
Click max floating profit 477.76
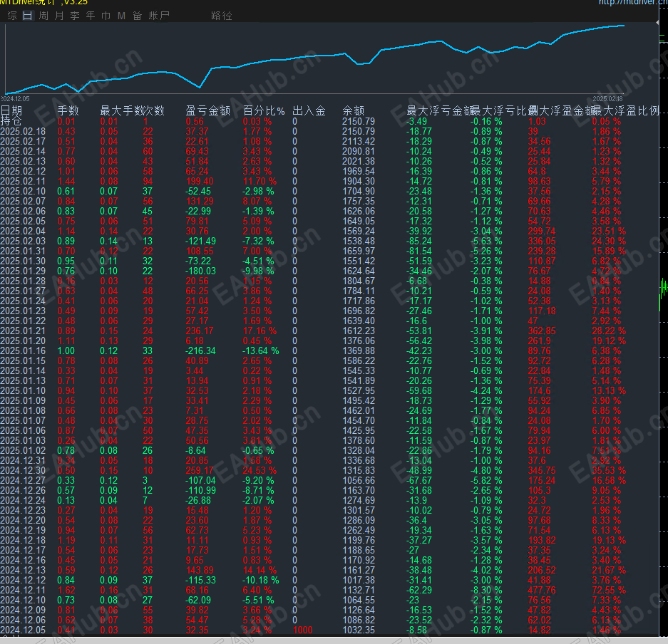coord(542,590)
